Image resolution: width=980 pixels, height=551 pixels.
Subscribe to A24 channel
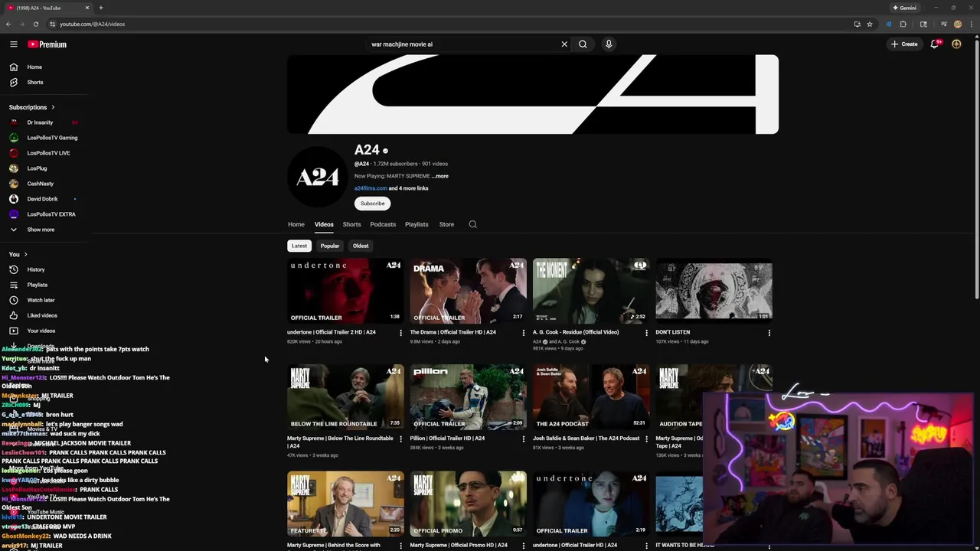[x=373, y=204]
